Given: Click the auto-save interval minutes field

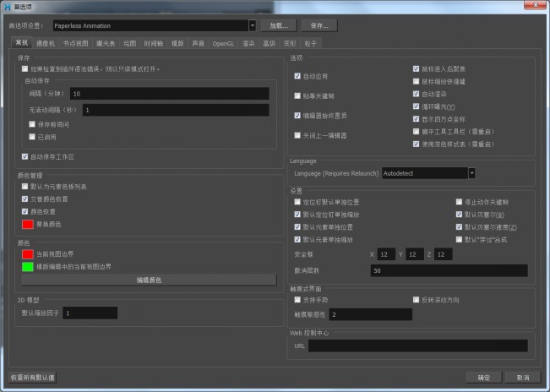Looking at the screenshot, I should pyautogui.click(x=170, y=94).
